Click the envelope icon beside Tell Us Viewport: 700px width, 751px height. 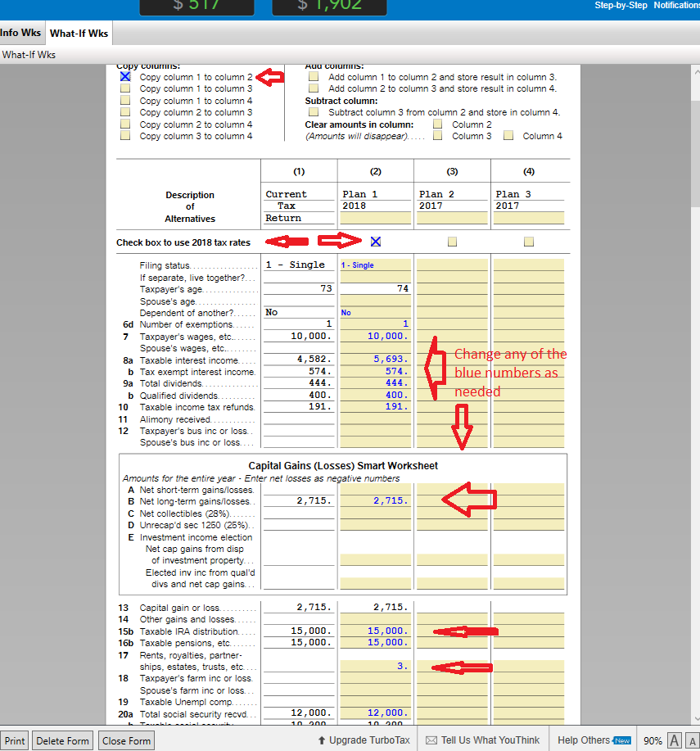pos(431,740)
